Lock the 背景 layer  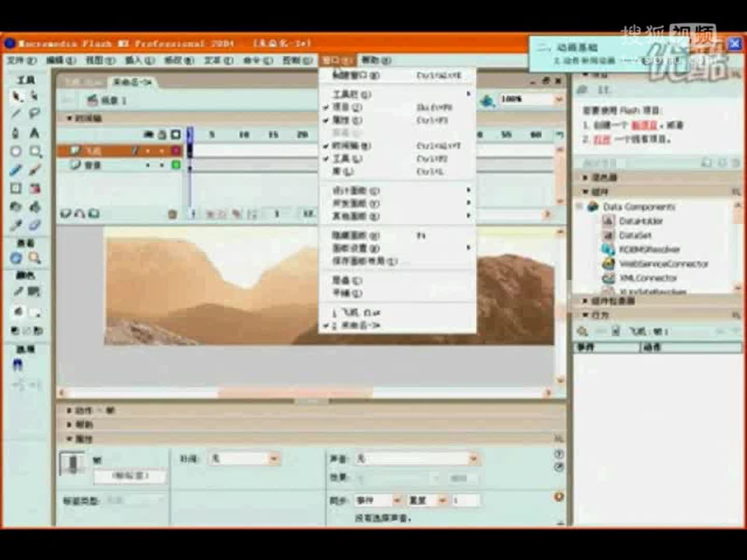tap(161, 166)
